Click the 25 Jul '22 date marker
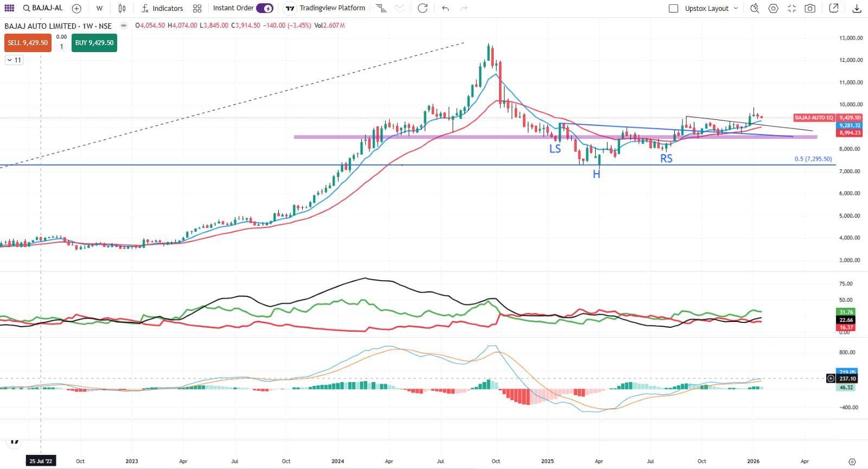Screen dimensions: 868x469 [41, 461]
